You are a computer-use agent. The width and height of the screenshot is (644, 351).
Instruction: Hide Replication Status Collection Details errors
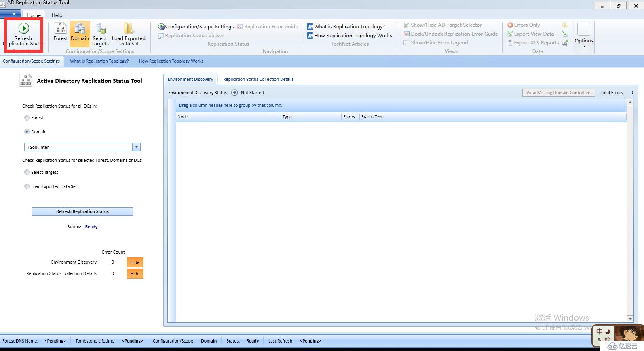point(135,274)
